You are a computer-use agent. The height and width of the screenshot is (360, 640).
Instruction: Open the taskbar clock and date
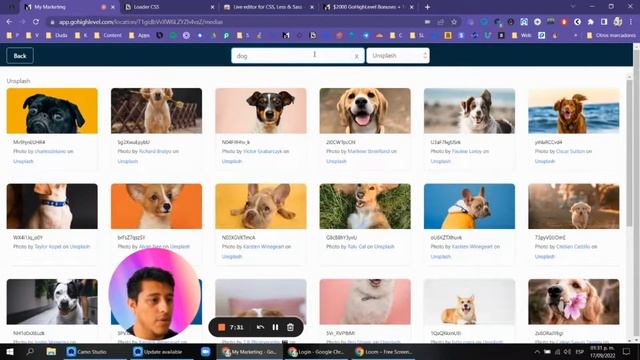coord(602,351)
